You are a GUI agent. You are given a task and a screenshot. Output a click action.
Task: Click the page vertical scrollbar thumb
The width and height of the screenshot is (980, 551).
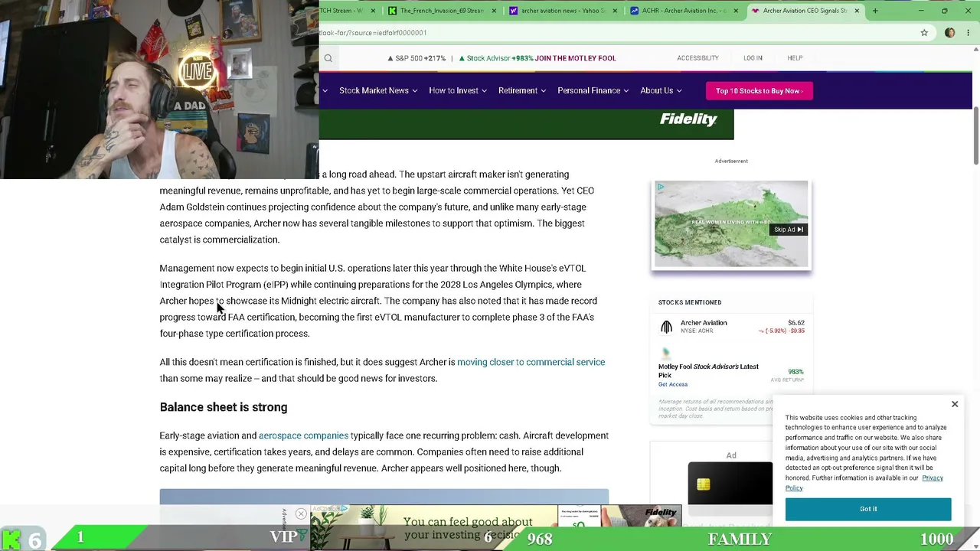(975, 136)
